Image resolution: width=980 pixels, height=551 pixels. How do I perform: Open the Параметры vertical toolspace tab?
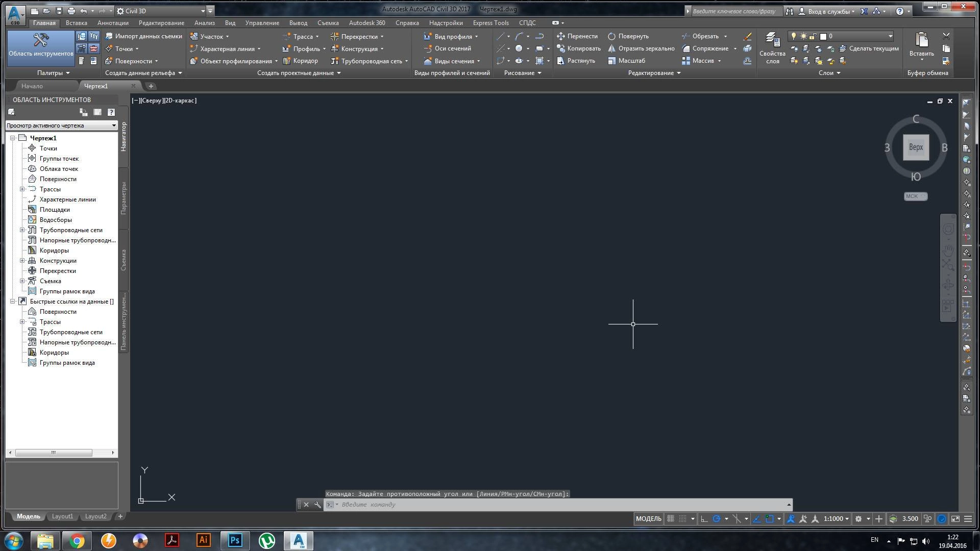coord(124,198)
